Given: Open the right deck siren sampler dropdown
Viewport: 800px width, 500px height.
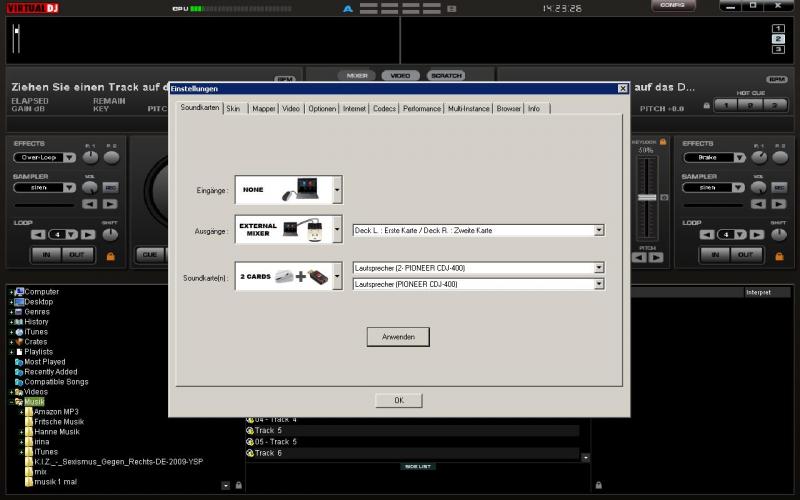Looking at the screenshot, I should [x=738, y=188].
